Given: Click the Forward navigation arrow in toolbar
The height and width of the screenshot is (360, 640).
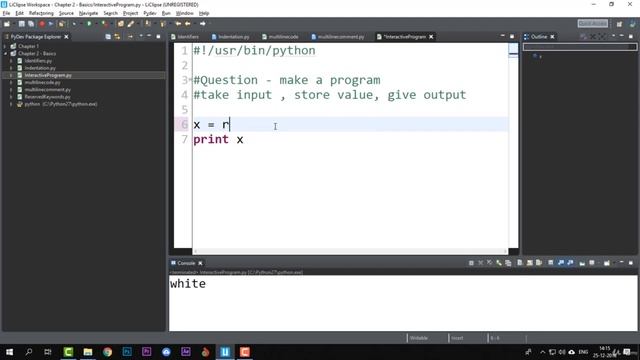Looking at the screenshot, I should click(202, 24).
